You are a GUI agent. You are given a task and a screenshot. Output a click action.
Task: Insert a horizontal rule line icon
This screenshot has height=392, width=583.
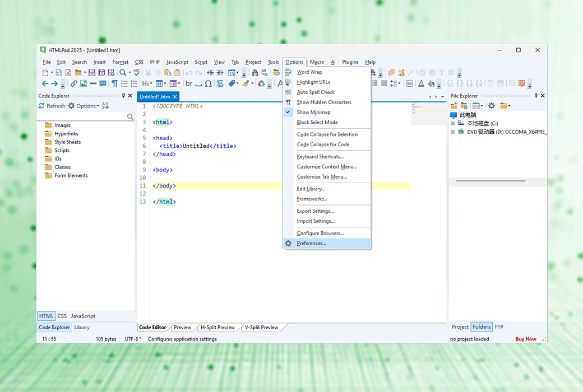[93, 83]
